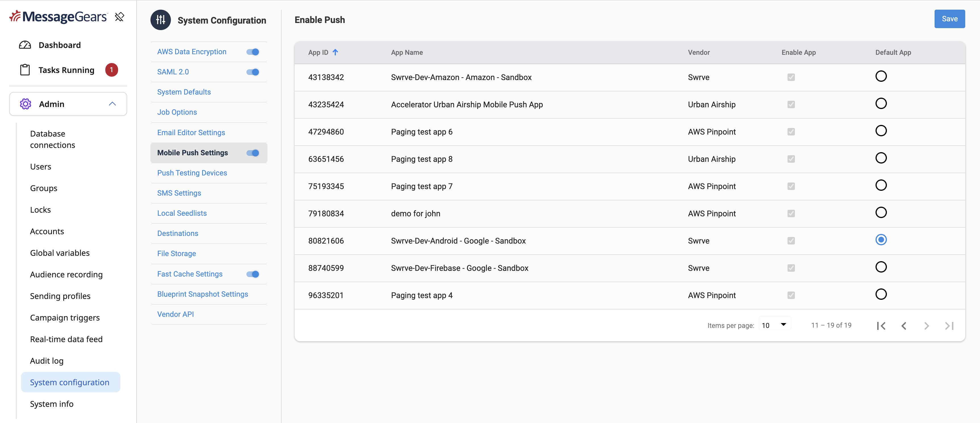This screenshot has width=980, height=423.
Task: Open Campaign triggers admin page
Action: (65, 318)
